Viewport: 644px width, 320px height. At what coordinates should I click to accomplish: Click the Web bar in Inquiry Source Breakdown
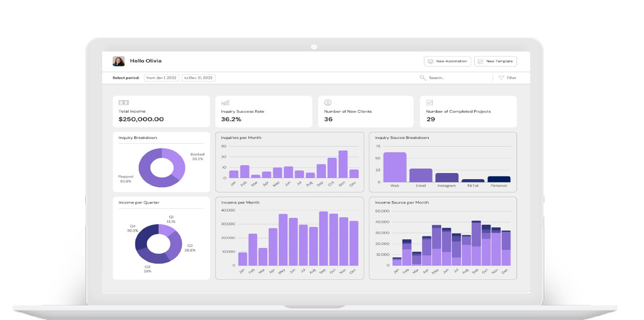[x=395, y=167]
